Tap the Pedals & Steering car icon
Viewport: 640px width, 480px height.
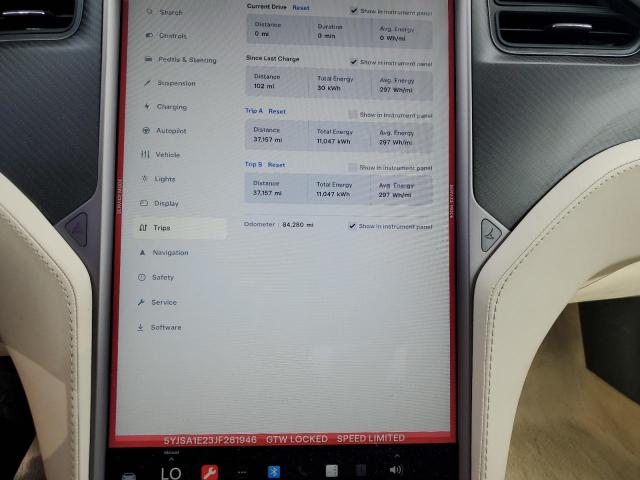(149, 59)
